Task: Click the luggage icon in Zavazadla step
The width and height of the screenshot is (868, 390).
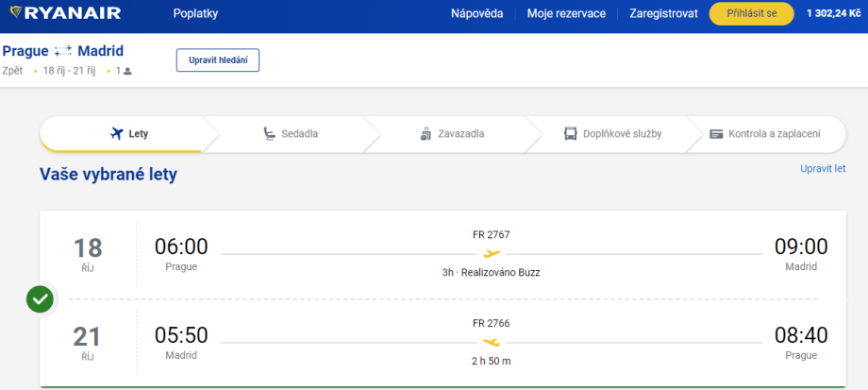Action: pyautogui.click(x=426, y=133)
